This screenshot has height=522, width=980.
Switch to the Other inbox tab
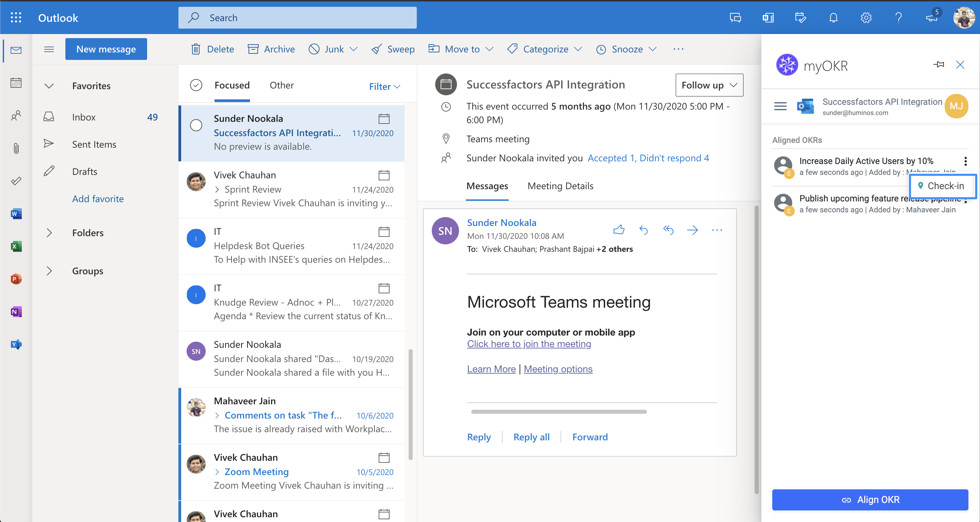coord(282,85)
